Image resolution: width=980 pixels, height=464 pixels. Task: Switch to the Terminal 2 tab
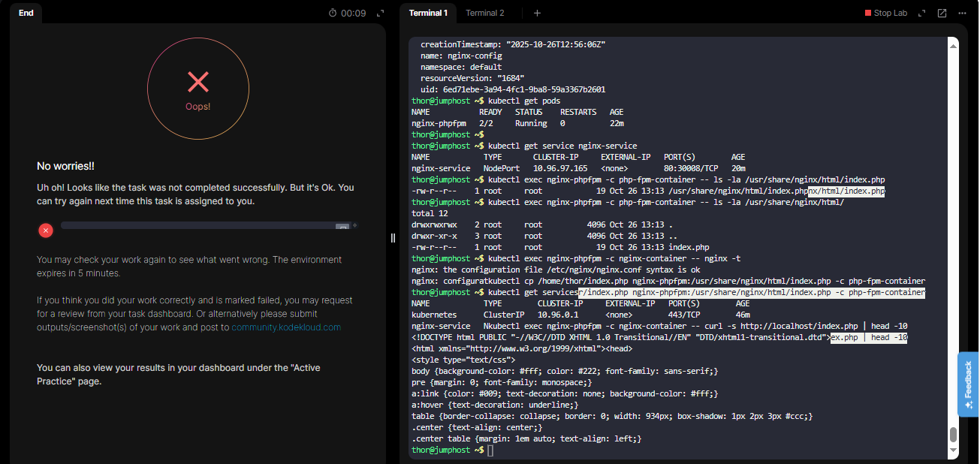pos(484,13)
